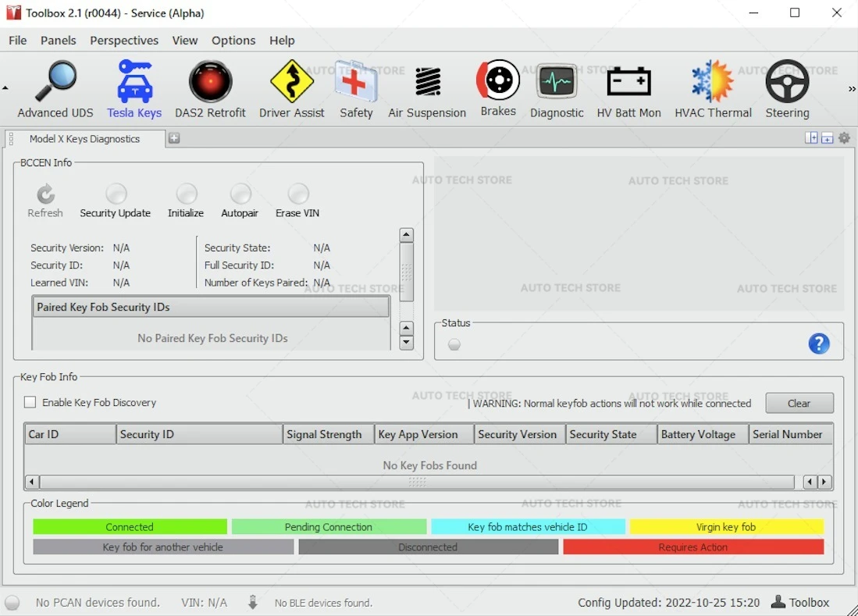Screen dimensions: 858x616
Task: Click the PCAN connection status indicator
Action: [x=12, y=602]
